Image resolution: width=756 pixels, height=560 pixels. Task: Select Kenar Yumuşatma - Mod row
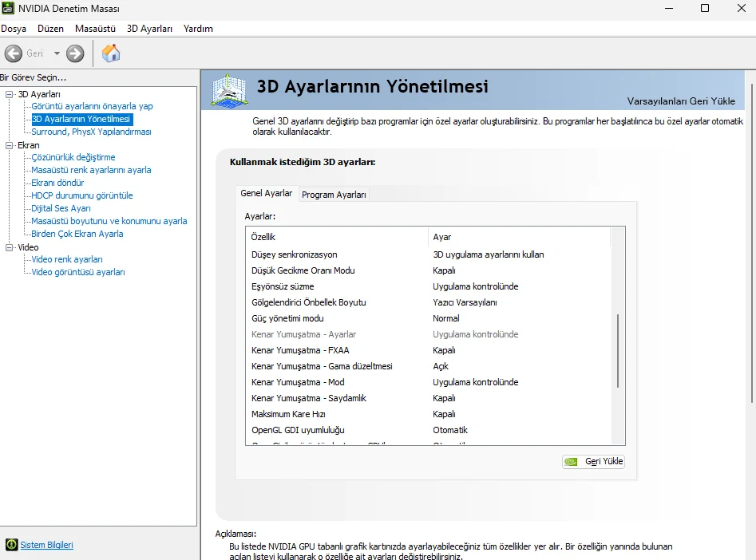(429, 382)
